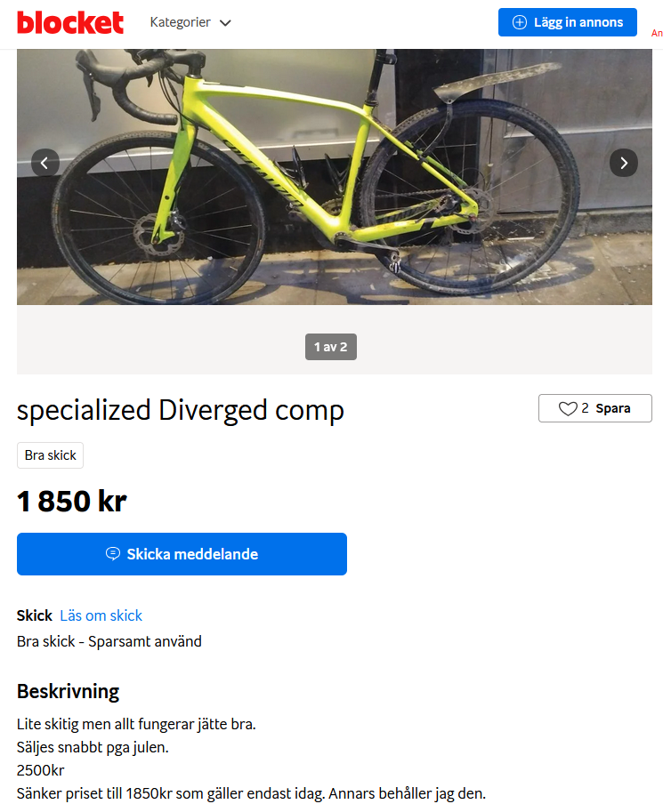Viewport: 663px width, 812px height.
Task: Show the next bike photo with right arrow
Action: 624,163
